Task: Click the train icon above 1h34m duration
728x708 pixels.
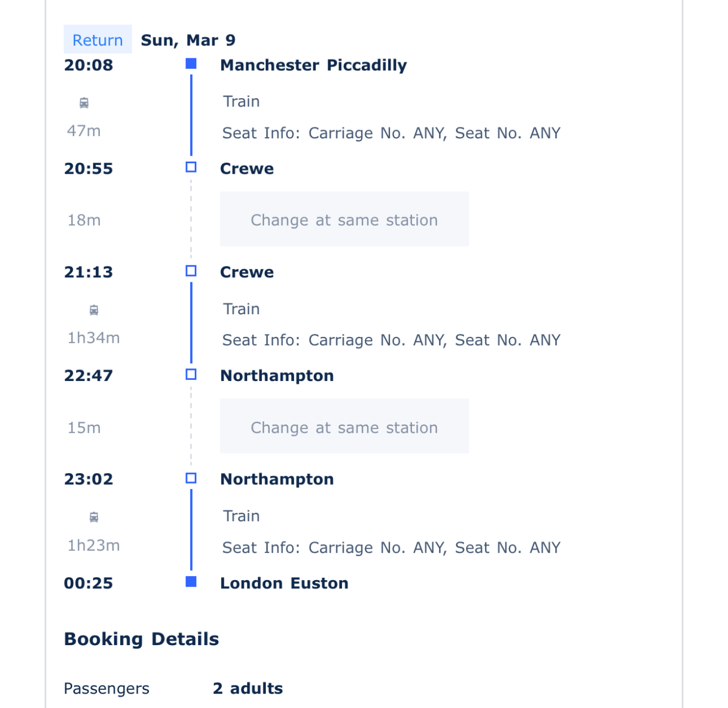Action: 94,310
